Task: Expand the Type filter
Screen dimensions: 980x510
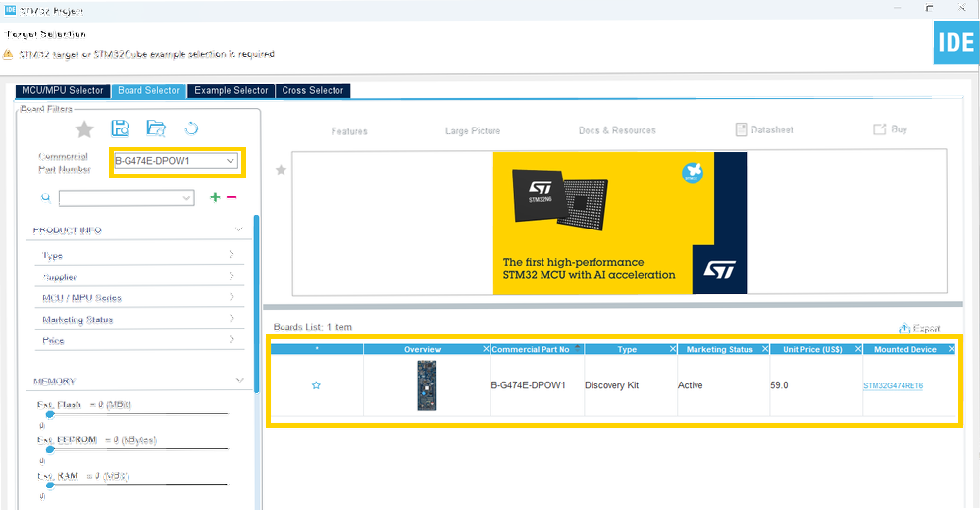Action: [232, 254]
